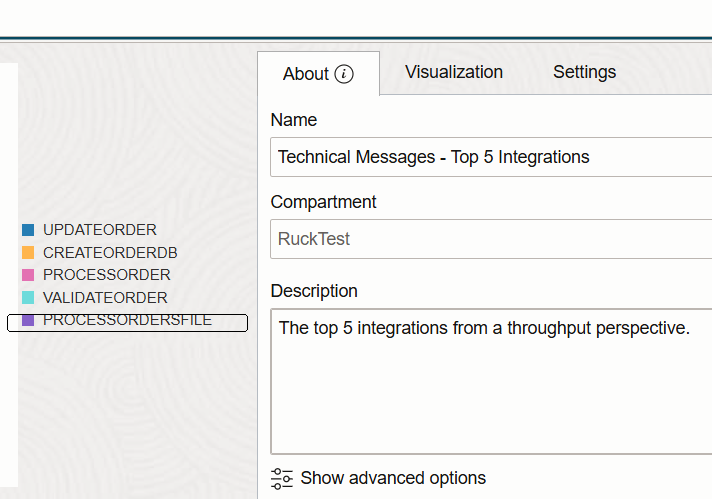This screenshot has width=712, height=499.
Task: Click the orange CREATEORDERDB legend swatch
Action: click(28, 252)
